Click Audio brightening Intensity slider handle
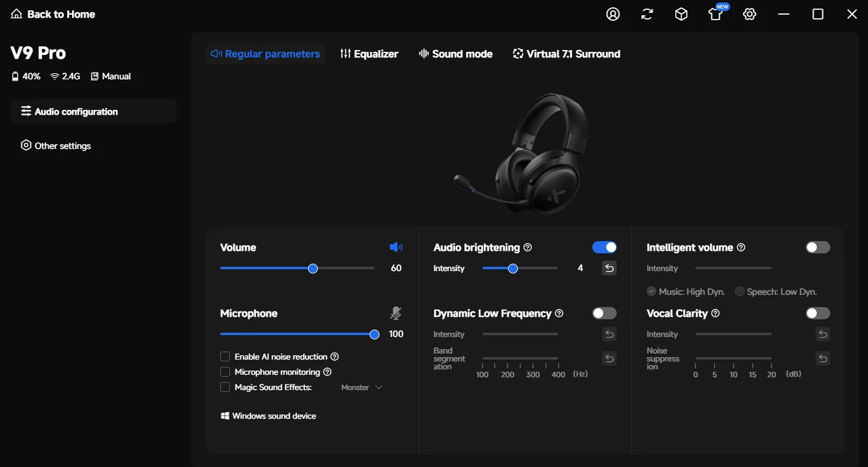Image resolution: width=868 pixels, height=467 pixels. pos(513,268)
